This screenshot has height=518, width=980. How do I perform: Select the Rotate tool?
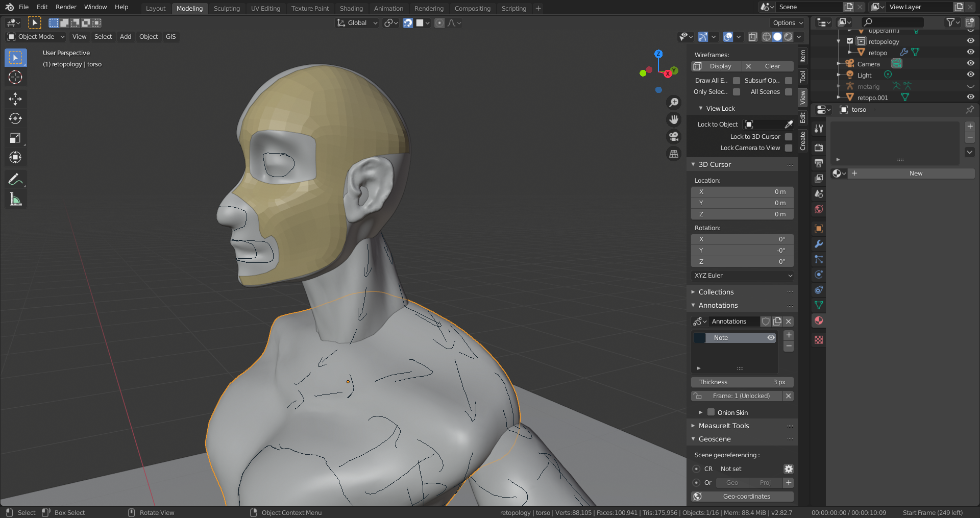(x=15, y=118)
